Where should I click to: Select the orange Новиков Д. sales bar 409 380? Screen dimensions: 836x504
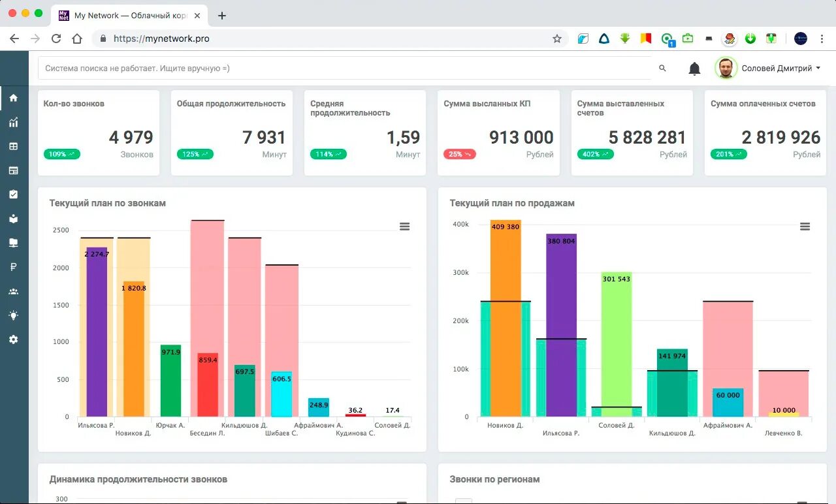point(506,318)
